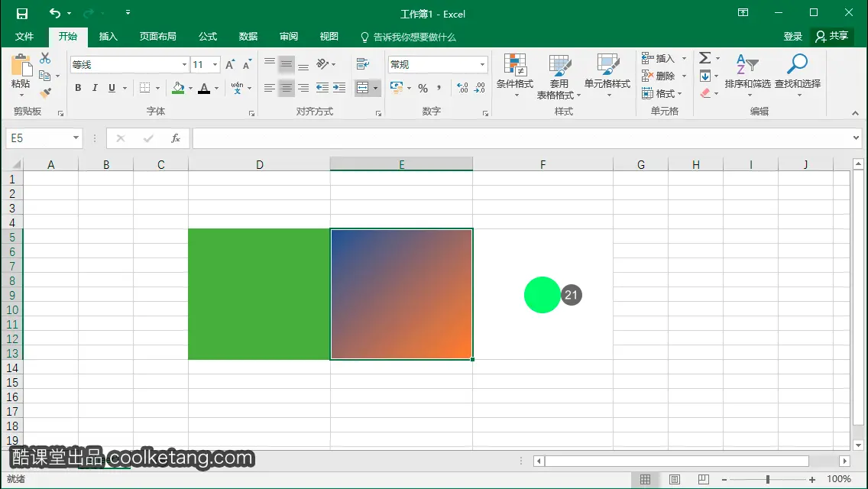Toggle middle vertical alignment
This screenshot has width=868, height=489.
click(x=287, y=64)
